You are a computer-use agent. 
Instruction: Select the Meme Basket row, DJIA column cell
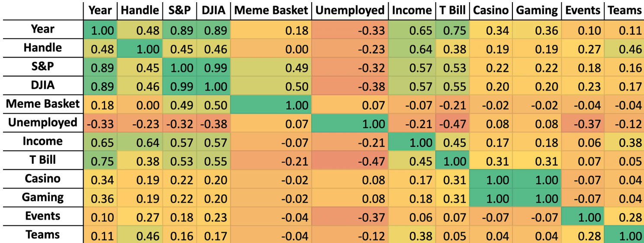(x=213, y=106)
